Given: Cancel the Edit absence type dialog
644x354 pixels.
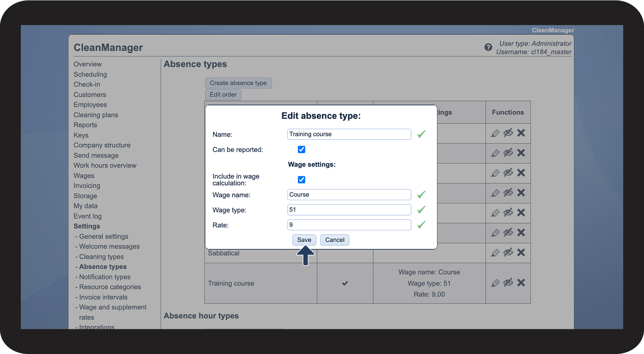Looking at the screenshot, I should [335, 240].
